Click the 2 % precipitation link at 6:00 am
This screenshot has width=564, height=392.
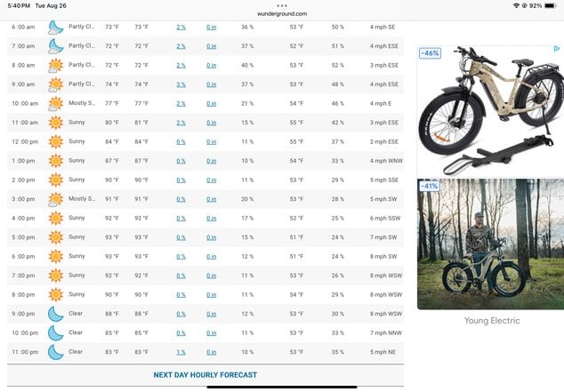181,28
